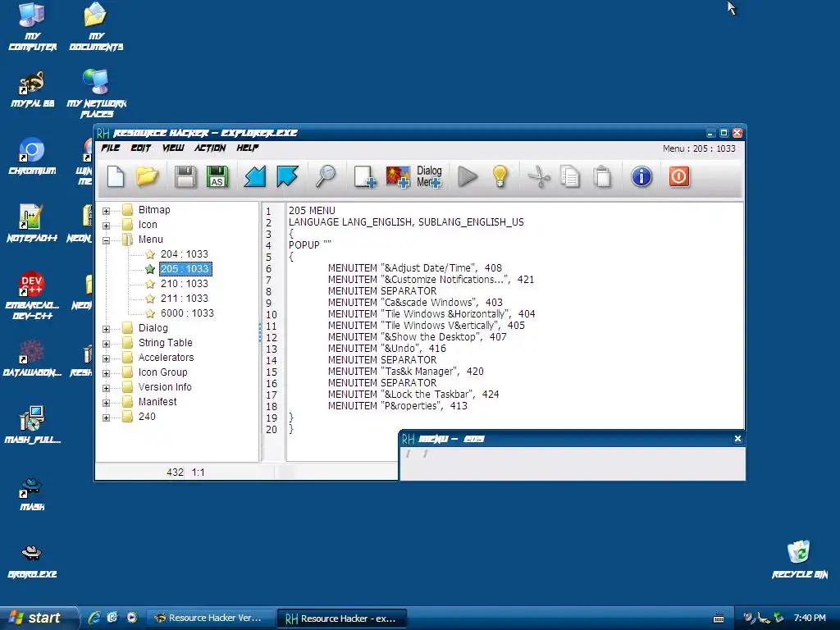Open the Embarcadero Dev-C++ desktop shortcut
This screenshot has height=630, width=840.
32,296
